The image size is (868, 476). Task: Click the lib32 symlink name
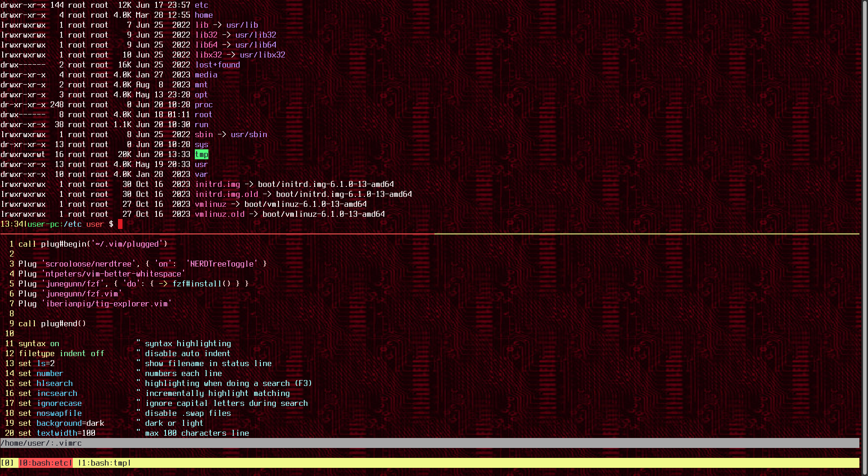pyautogui.click(x=206, y=35)
